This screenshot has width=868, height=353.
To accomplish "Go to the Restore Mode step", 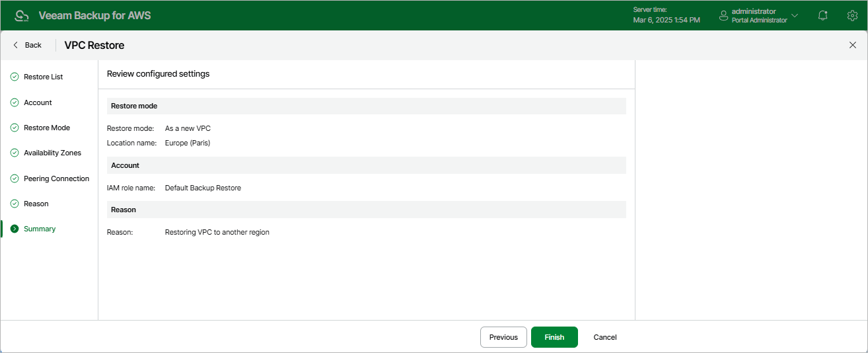I will click(x=47, y=128).
